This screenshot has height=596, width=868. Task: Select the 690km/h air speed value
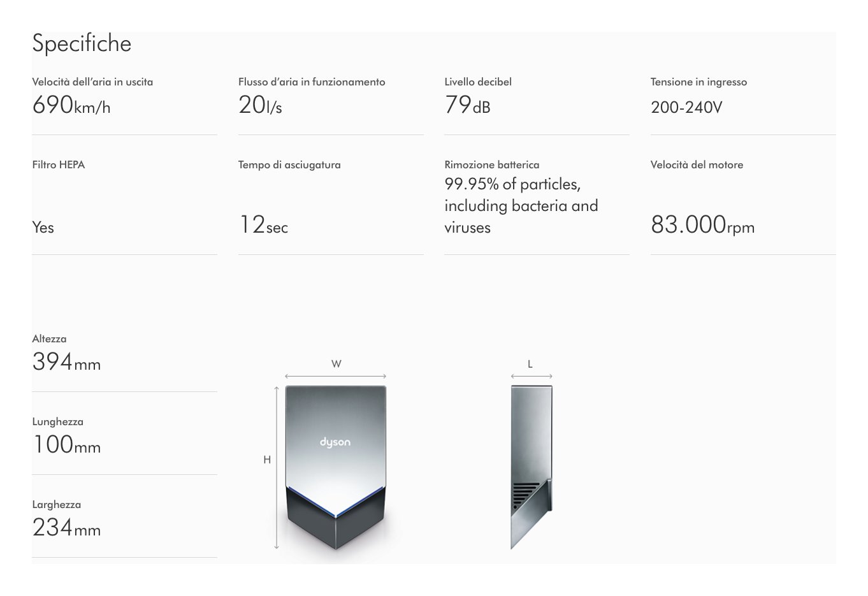click(71, 105)
